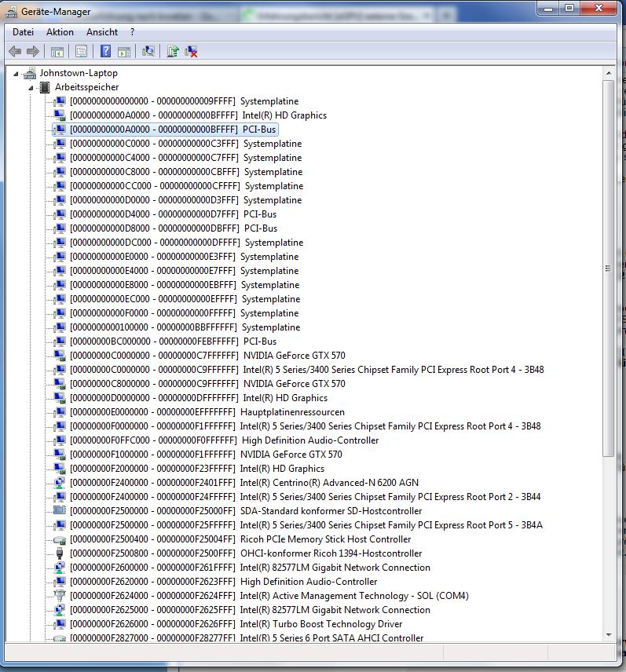Close the Geräte-Manager window
Image resolution: width=626 pixels, height=672 pixels.
[599, 9]
